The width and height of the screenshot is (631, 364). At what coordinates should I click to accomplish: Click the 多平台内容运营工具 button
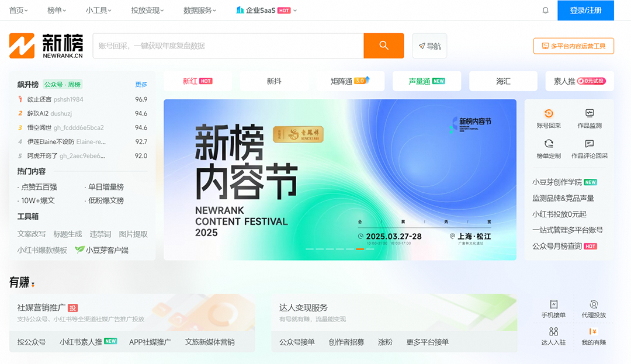click(x=574, y=46)
